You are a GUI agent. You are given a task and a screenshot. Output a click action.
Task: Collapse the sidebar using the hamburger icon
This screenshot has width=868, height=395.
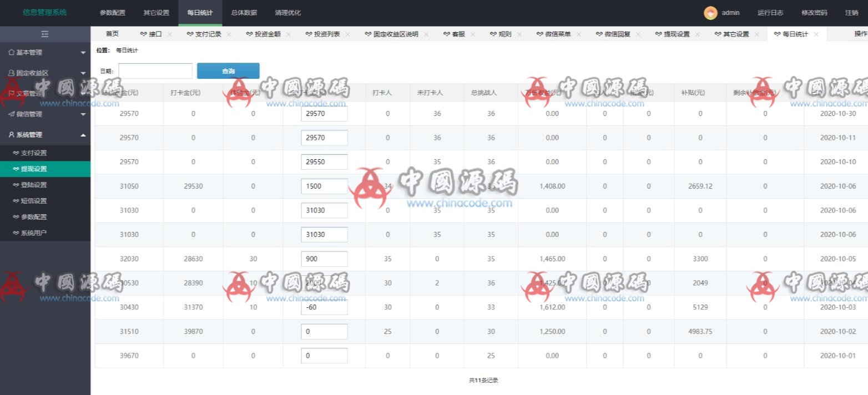[45, 34]
